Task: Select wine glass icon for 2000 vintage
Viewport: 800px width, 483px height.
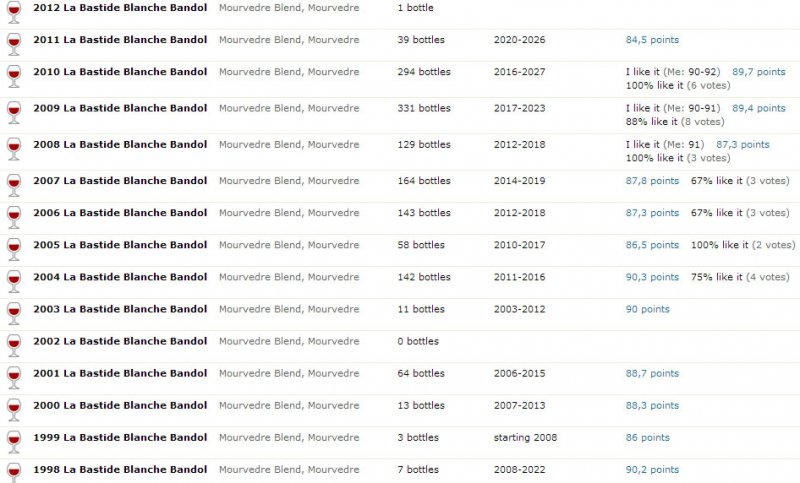Action: click(x=14, y=410)
